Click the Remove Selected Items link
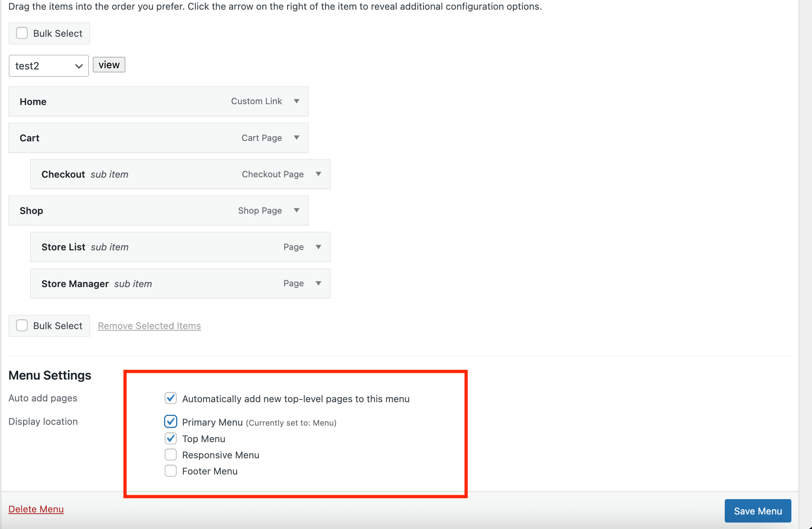 point(149,325)
